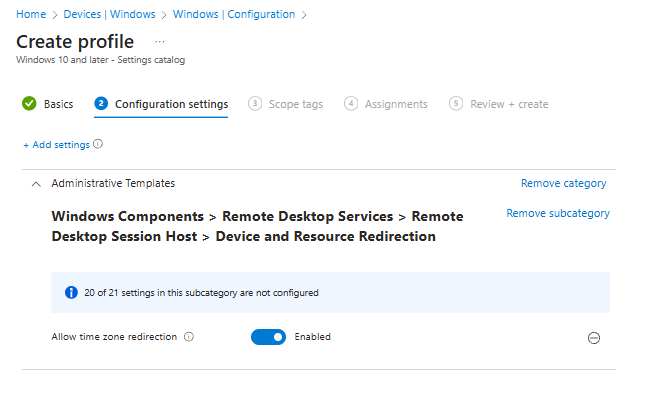Return to the Windows | Configuration breadcrumb

233,14
